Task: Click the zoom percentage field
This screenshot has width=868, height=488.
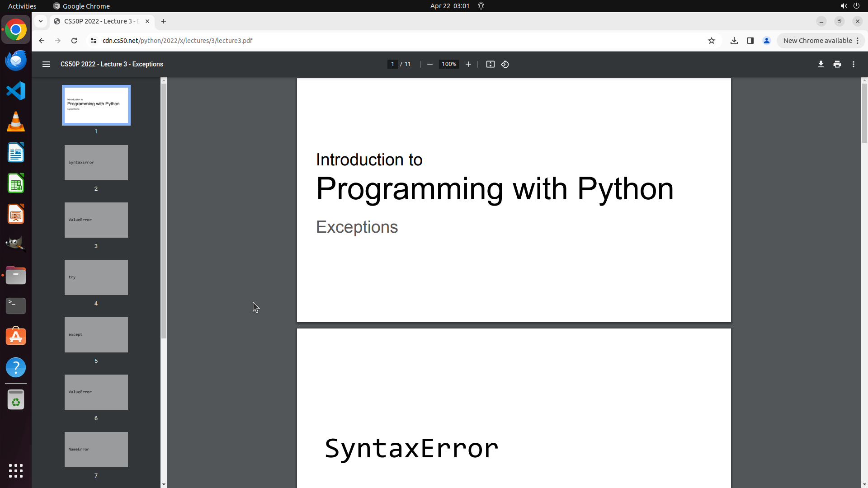Action: pyautogui.click(x=448, y=64)
